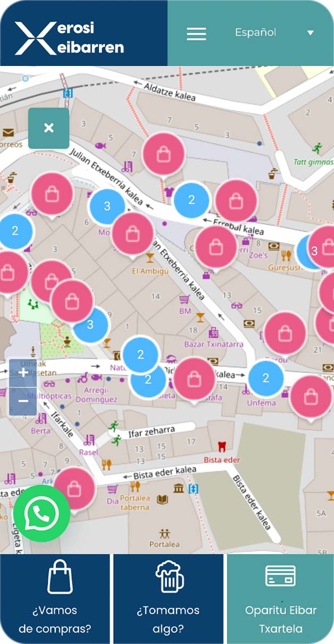334x644 pixels.
Task: Click the Xerosi Xeibarren logo
Action: coord(69,38)
